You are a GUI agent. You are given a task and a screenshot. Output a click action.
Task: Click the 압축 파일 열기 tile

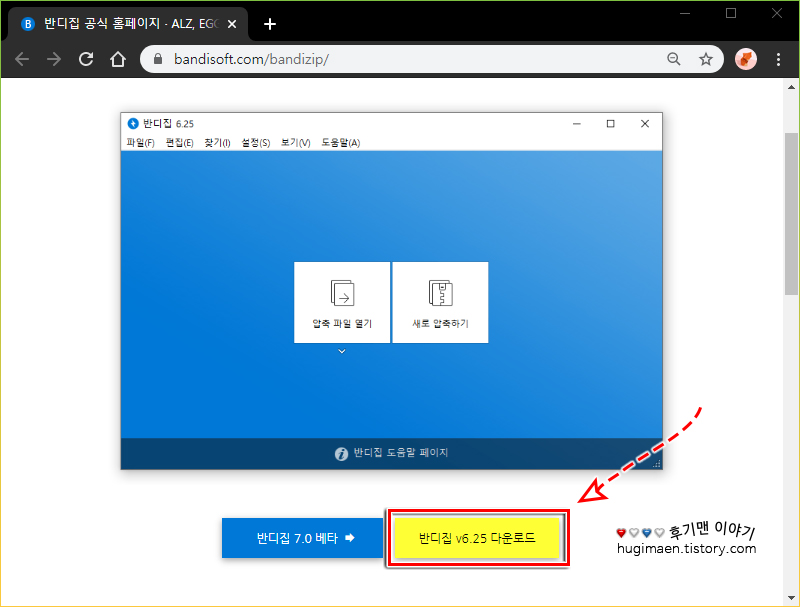tap(342, 302)
